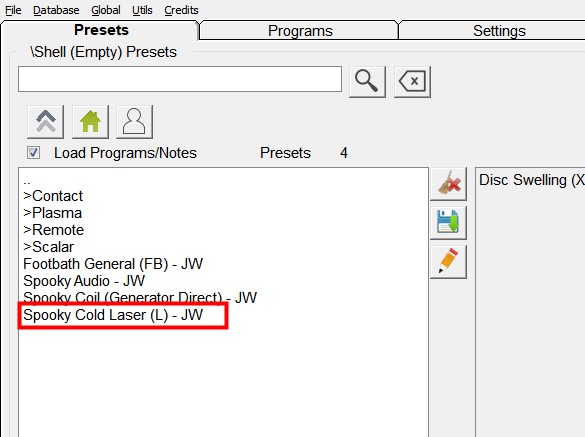Click the broom delete preset icon

click(448, 184)
